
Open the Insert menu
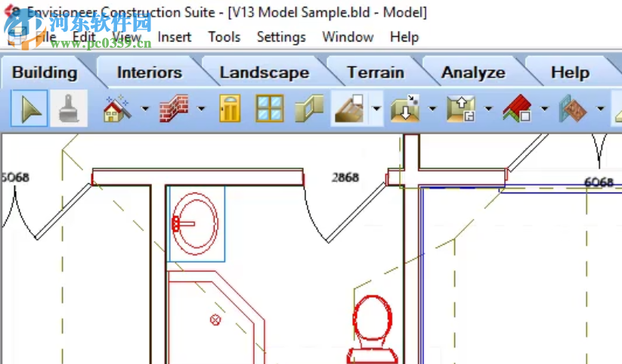175,37
